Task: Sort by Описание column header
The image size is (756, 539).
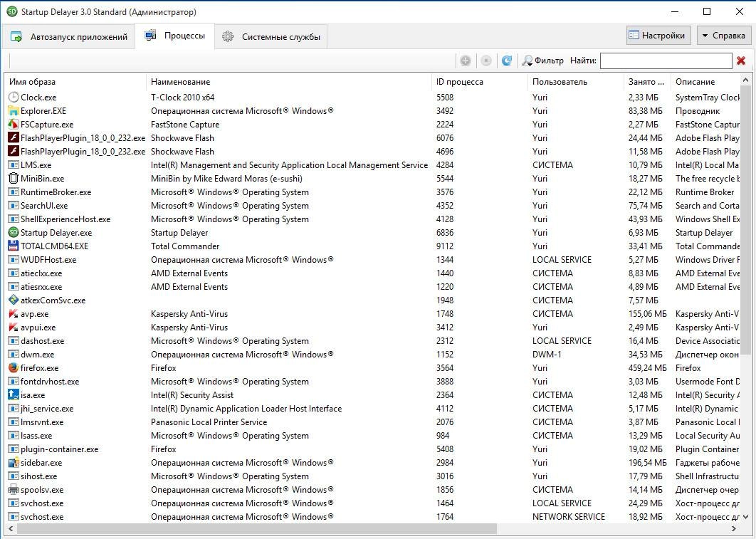Action: (x=705, y=81)
